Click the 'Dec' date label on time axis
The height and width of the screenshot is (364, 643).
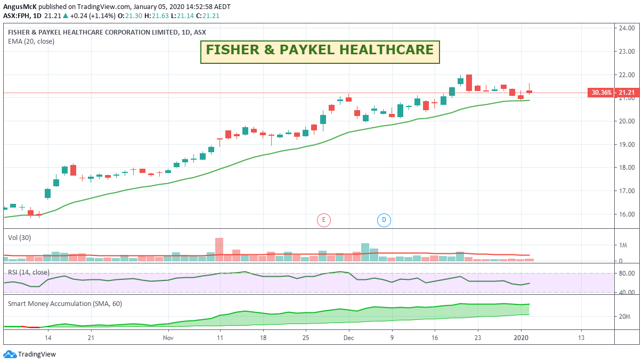click(348, 337)
